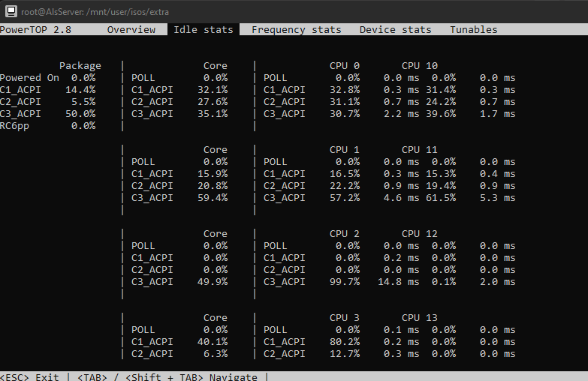Select the RC6pp row label
588x381 pixels.
(14, 126)
